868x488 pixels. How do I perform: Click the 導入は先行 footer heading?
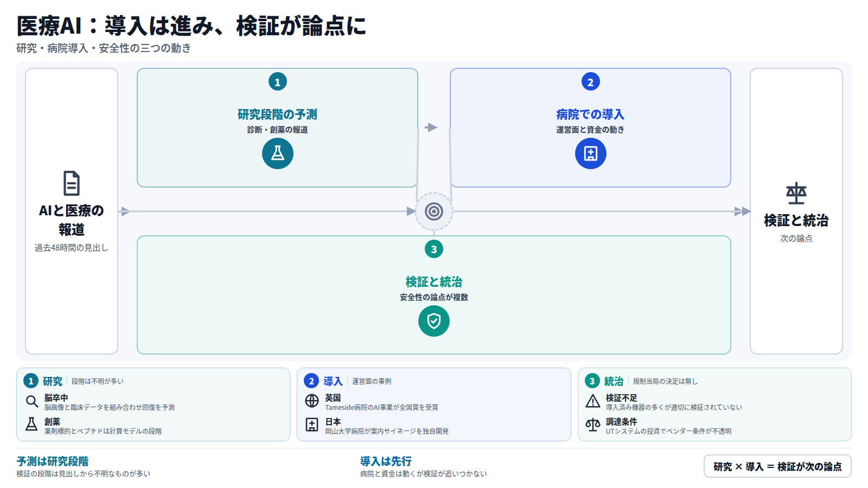coord(386,461)
